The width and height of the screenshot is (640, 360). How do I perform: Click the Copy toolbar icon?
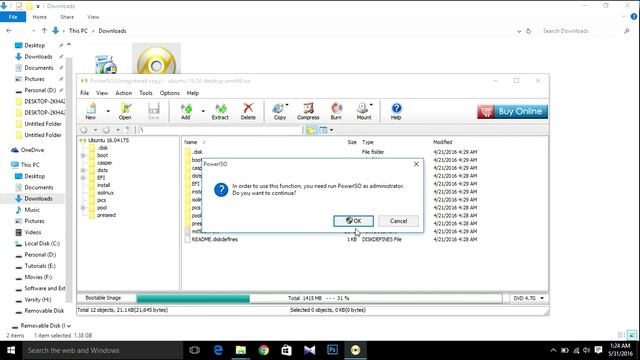280,111
